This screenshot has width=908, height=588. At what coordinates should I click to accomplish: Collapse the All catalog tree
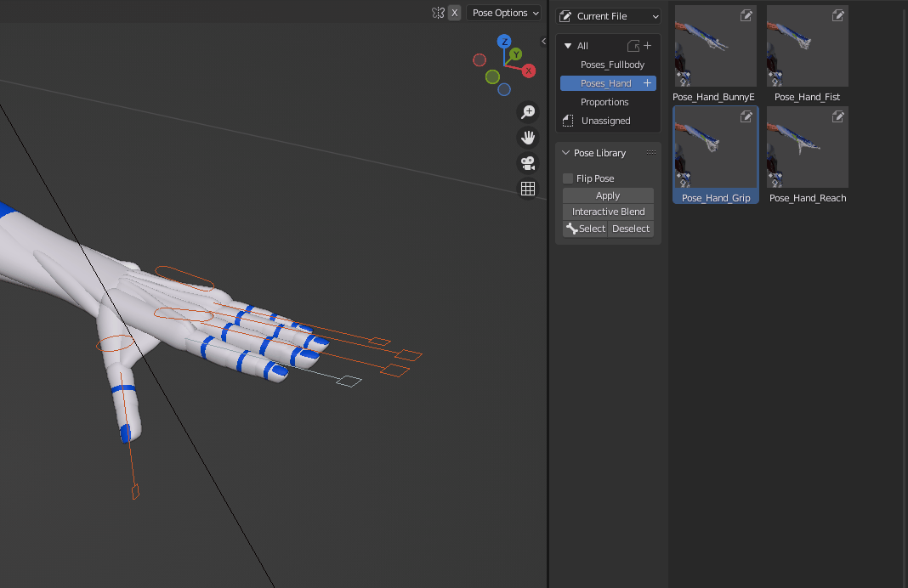coord(568,46)
